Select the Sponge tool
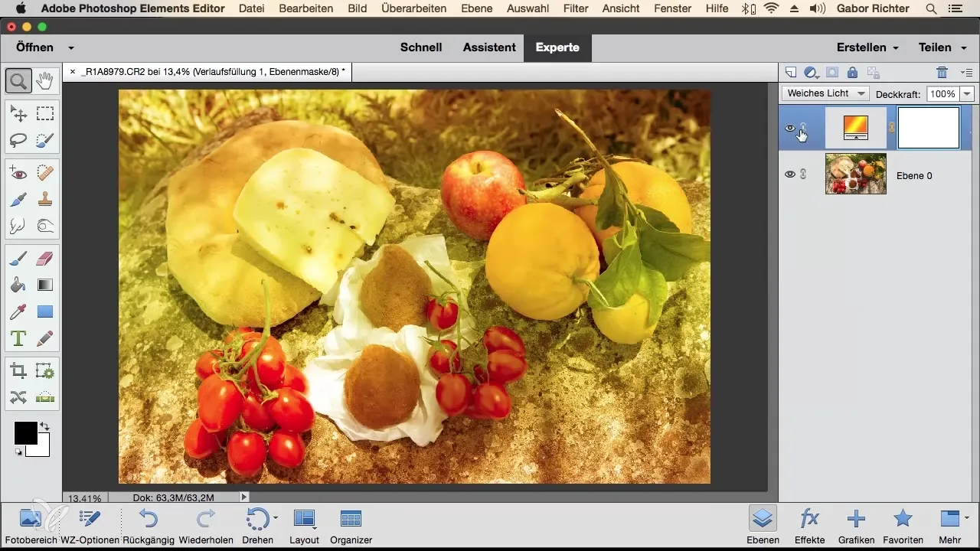Viewport: 980px width, 551px height. (x=44, y=226)
